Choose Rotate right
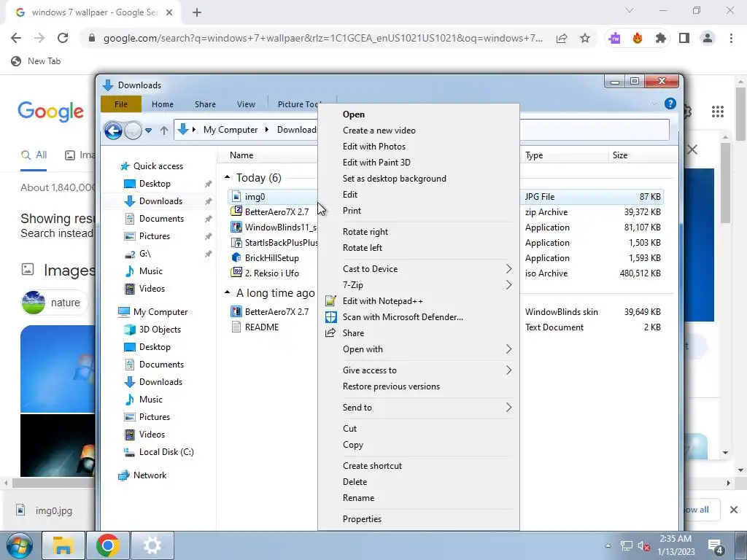 coord(365,232)
